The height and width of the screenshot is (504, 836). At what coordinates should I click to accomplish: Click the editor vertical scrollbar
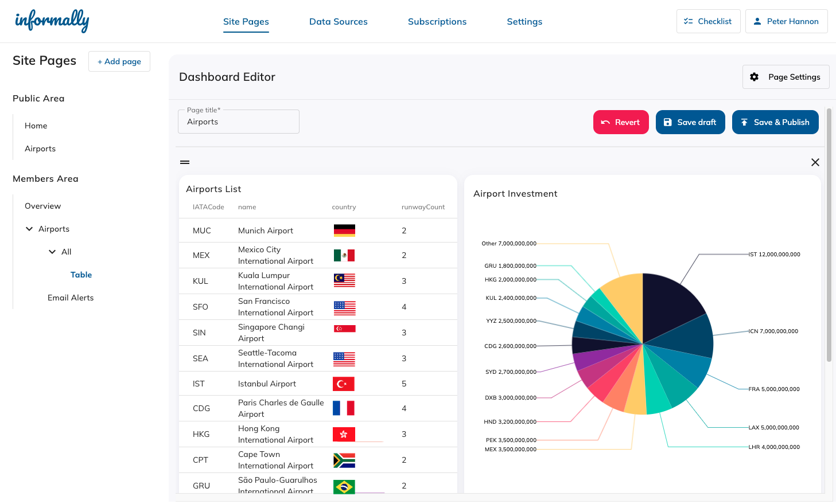tap(829, 235)
